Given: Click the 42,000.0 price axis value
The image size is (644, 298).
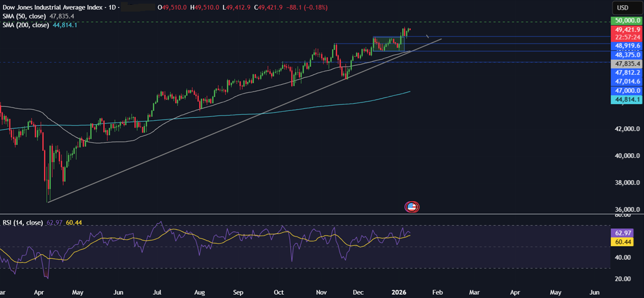Looking at the screenshot, I should point(627,129).
